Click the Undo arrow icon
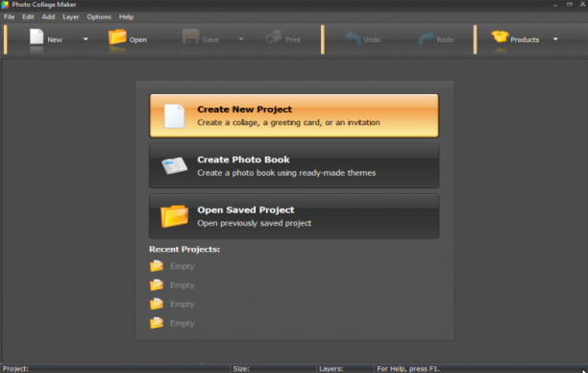Viewport: 588px width, 373px height. (x=353, y=37)
